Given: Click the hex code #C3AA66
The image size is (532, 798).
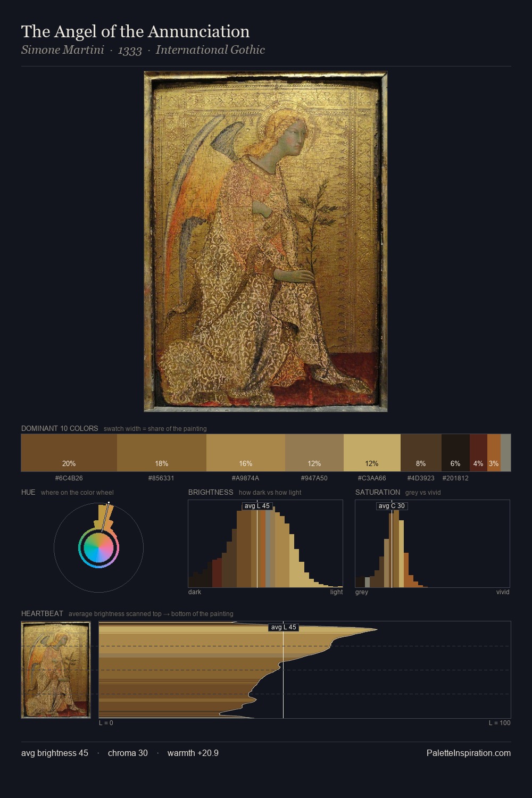Looking at the screenshot, I should click(372, 478).
